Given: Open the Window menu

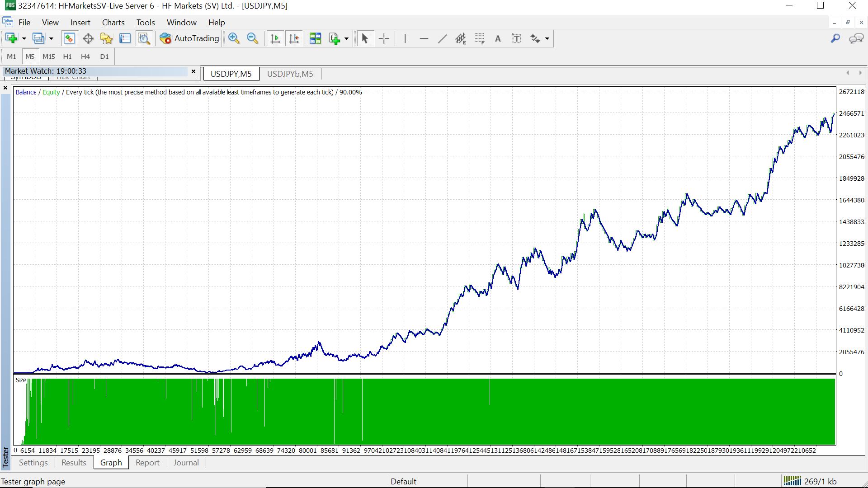Looking at the screenshot, I should pyautogui.click(x=182, y=23).
